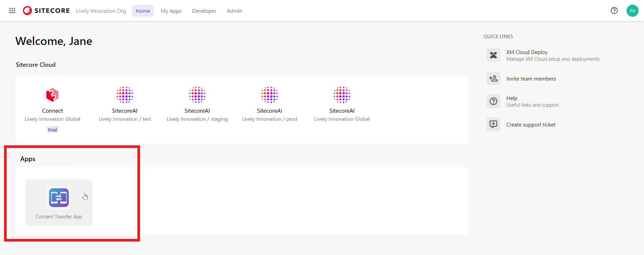Image resolution: width=644 pixels, height=255 pixels.
Task: Click the Create support ticket icon
Action: tap(493, 124)
